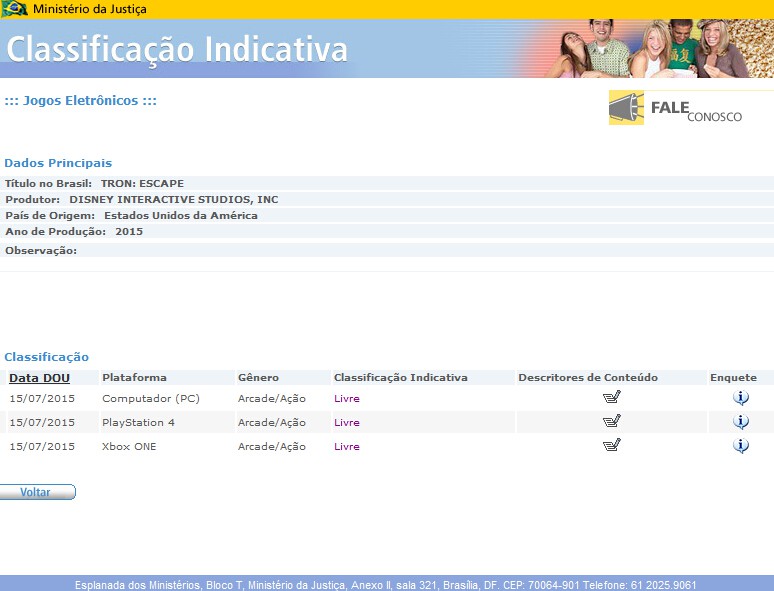Screen dimensions: 774x591
Task: Open Livre classification link for Xbox ONE
Action: point(347,446)
